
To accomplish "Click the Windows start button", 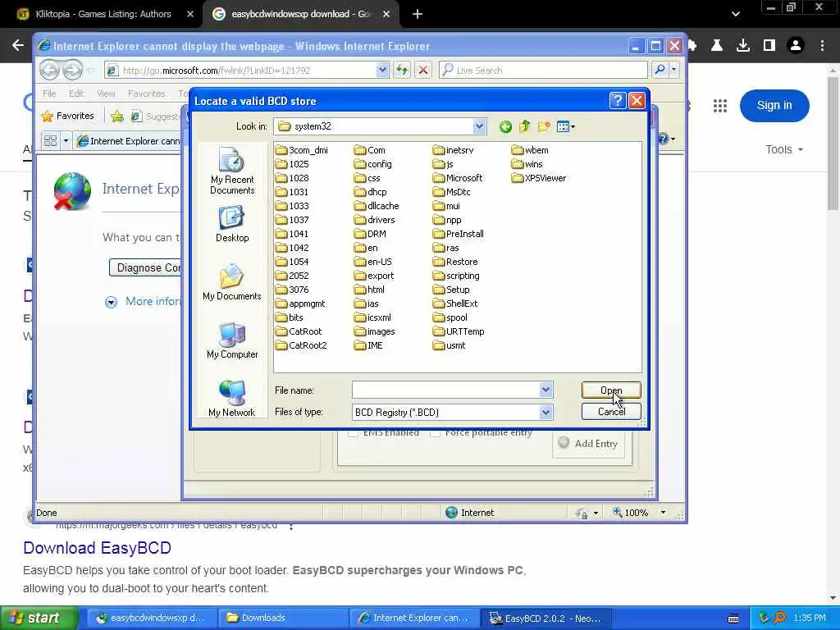I will [x=39, y=619].
